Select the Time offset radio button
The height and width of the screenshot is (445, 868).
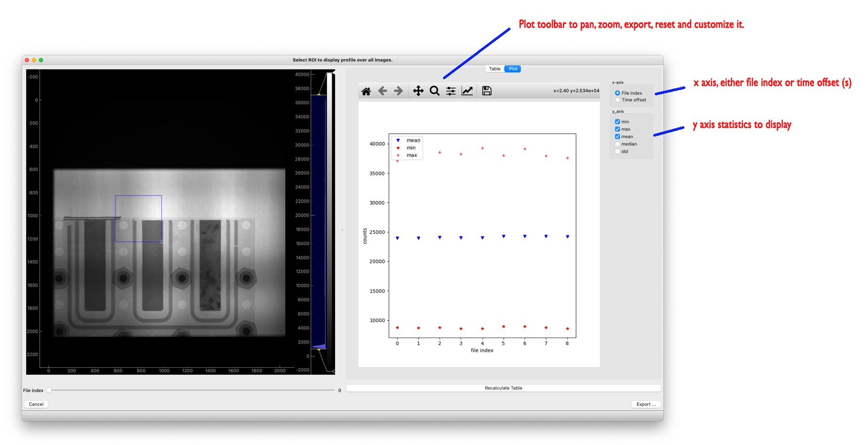pos(617,100)
